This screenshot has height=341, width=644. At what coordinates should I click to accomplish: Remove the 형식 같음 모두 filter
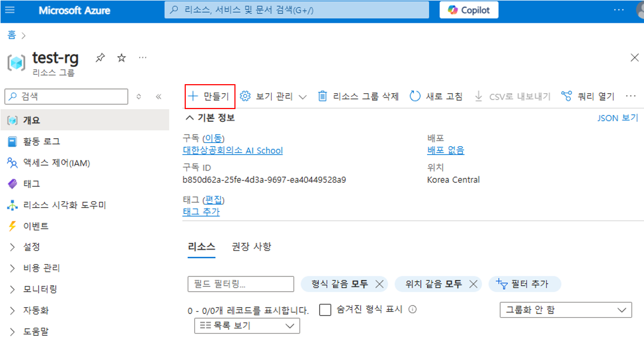coord(379,284)
